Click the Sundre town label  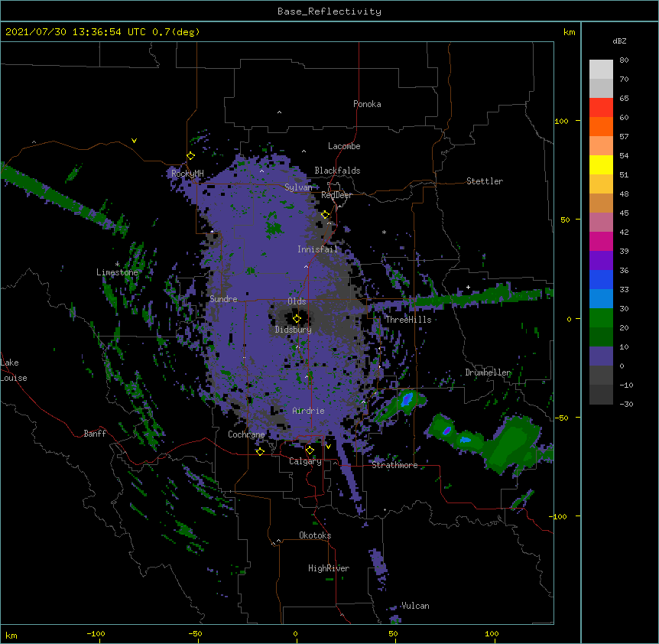point(223,299)
